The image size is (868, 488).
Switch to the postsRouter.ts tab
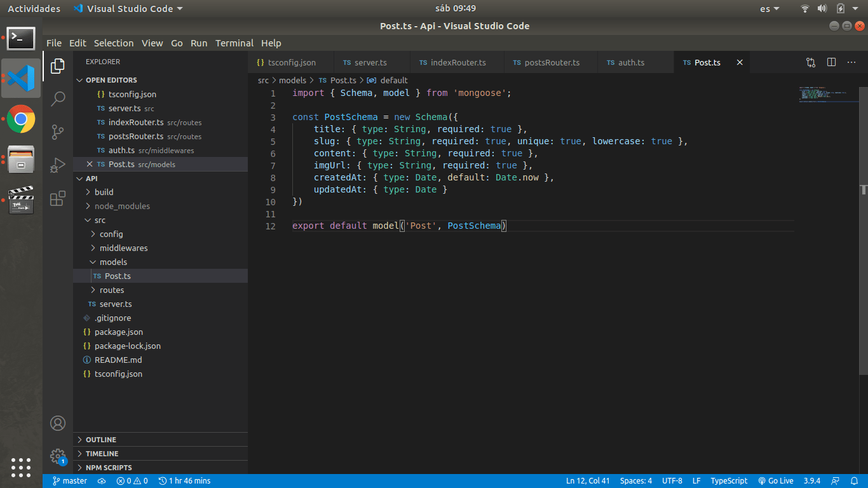pyautogui.click(x=552, y=62)
